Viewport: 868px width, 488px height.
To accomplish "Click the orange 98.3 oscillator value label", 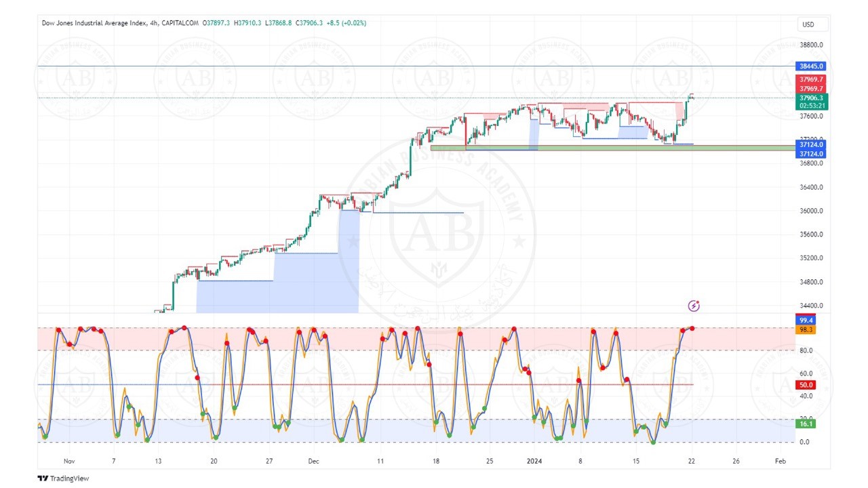I will click(x=806, y=329).
